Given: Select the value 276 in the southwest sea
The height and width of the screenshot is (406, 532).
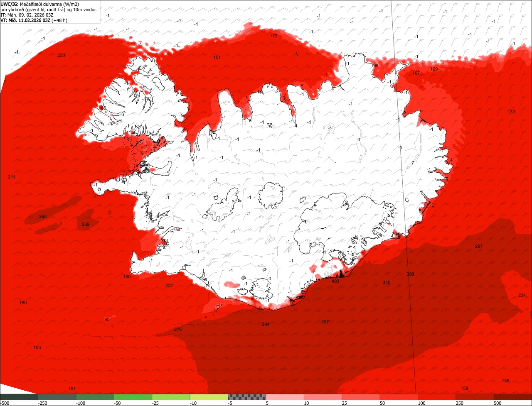Looking at the screenshot, I should pos(178,329).
